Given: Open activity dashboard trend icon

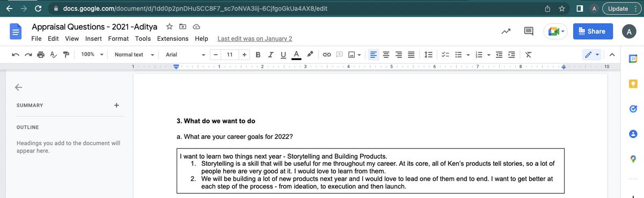Looking at the screenshot, I should coord(506,32).
